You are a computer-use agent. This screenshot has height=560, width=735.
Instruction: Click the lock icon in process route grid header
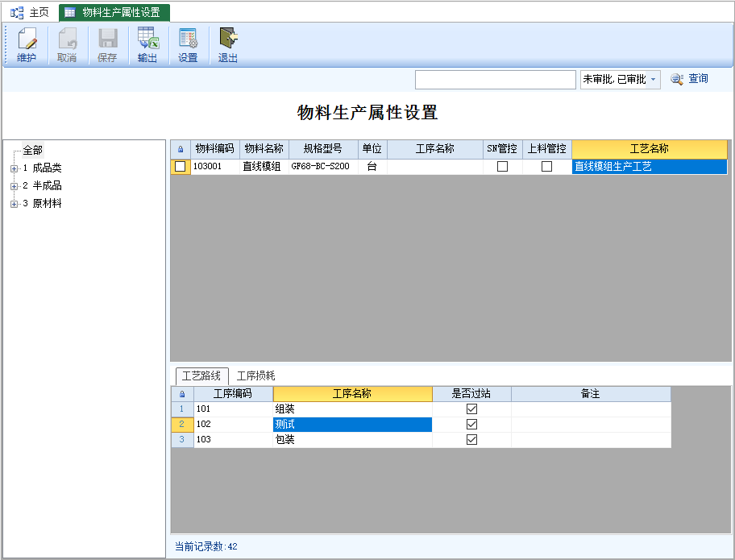point(182,394)
